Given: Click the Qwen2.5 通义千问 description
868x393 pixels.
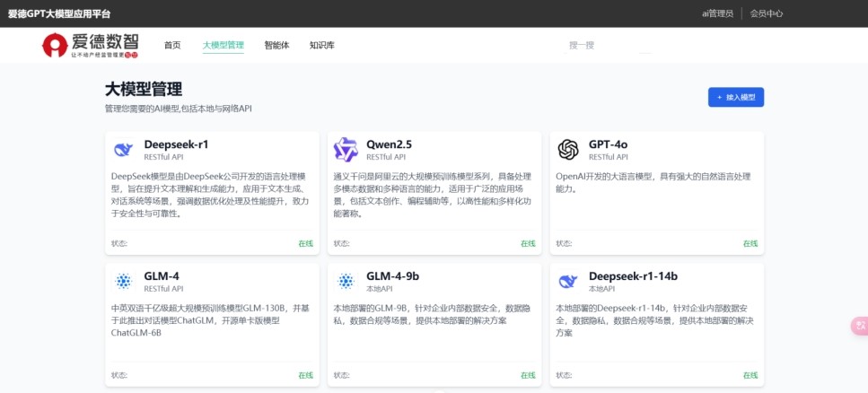Looking at the screenshot, I should pyautogui.click(x=434, y=195).
